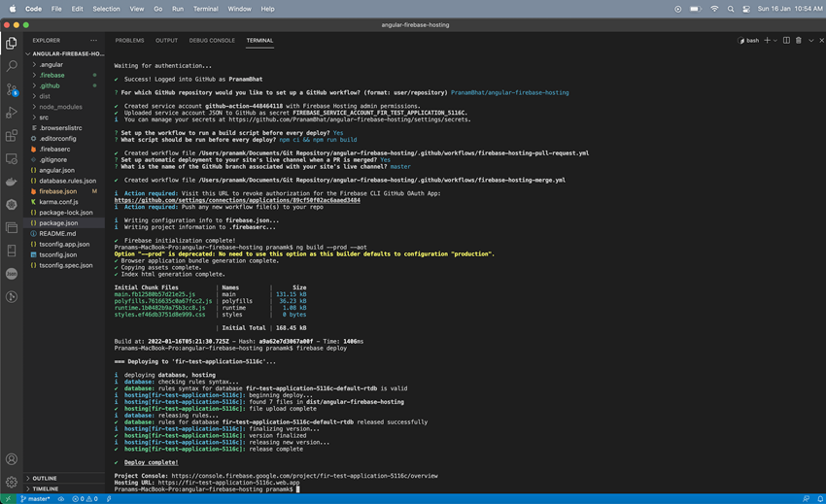This screenshot has width=826, height=504.
Task: Click the errors and warnings status indicator
Action: click(x=85, y=499)
